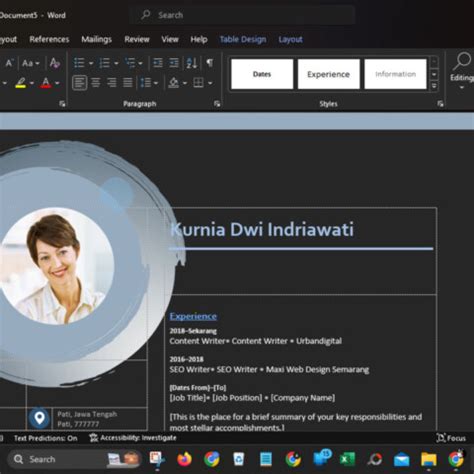Viewport: 474px width, 474px height.
Task: Click the Sort A-Z icon
Action: point(192,63)
